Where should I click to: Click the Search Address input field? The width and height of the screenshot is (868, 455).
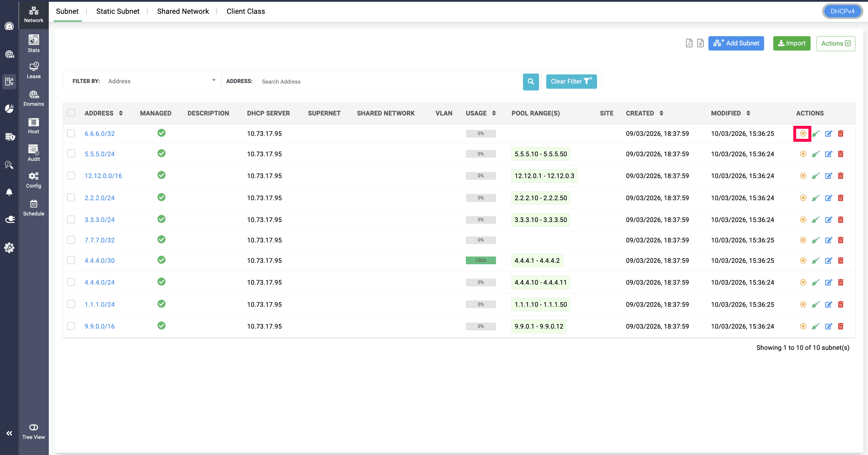[387, 82]
